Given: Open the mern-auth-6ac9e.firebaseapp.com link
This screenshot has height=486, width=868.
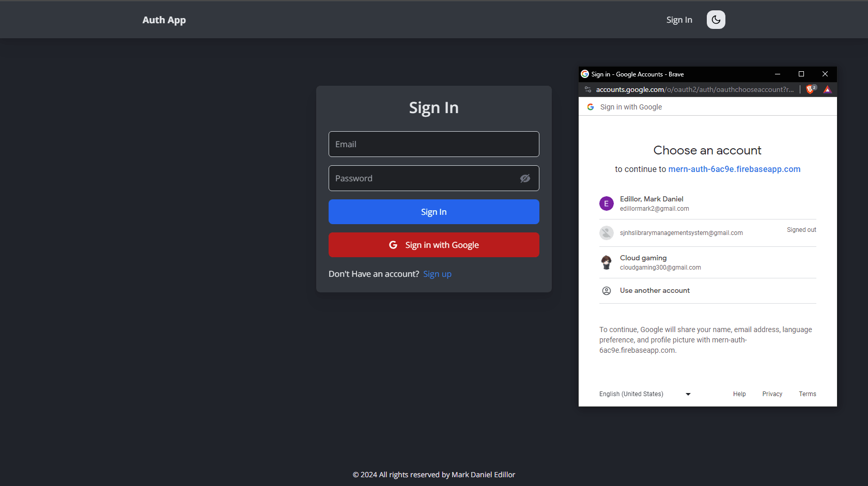Looking at the screenshot, I should pos(734,169).
